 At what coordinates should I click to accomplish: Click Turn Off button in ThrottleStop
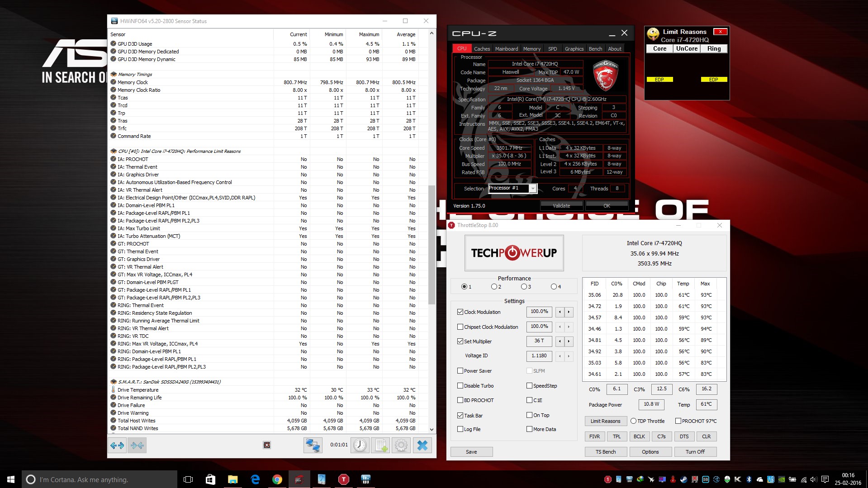tap(695, 452)
